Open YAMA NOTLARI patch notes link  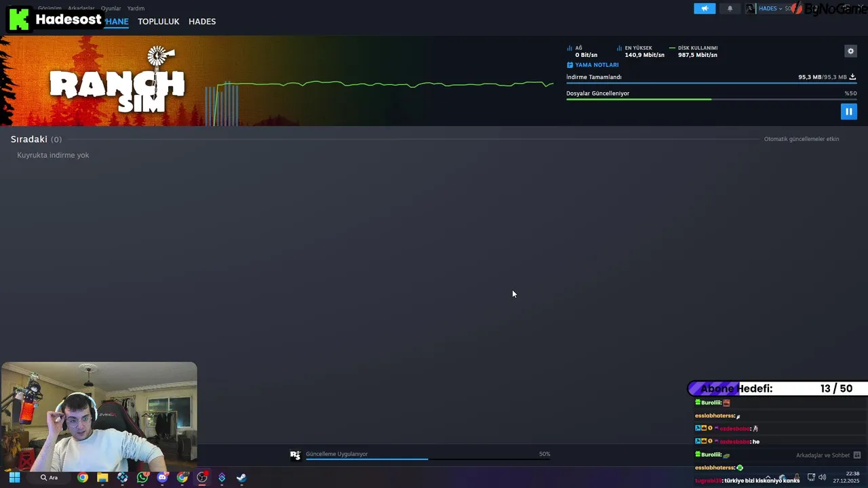click(593, 65)
